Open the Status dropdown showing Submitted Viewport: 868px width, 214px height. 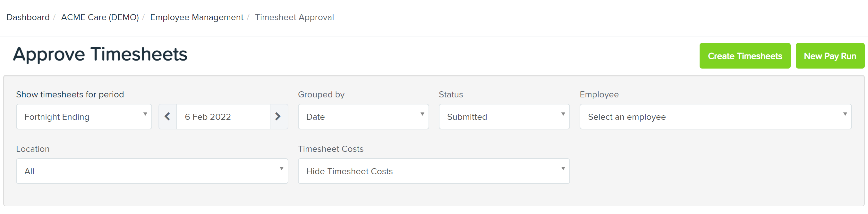pos(504,116)
